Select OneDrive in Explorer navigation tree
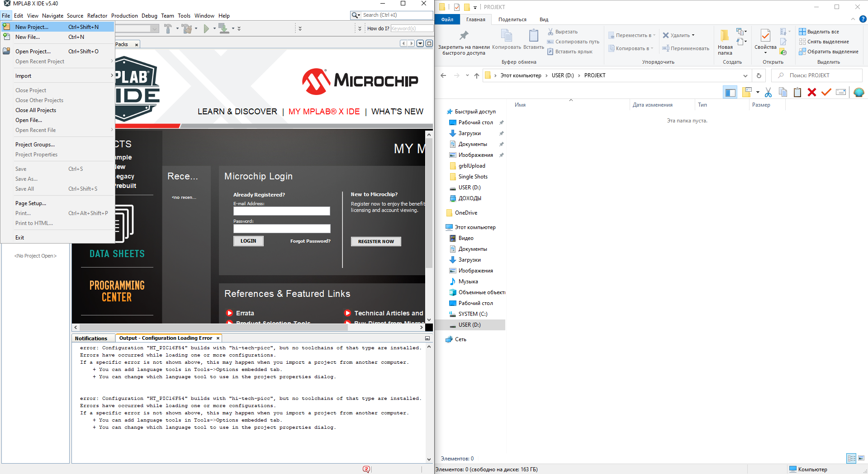Screen dimensions: 868x474 466,213
